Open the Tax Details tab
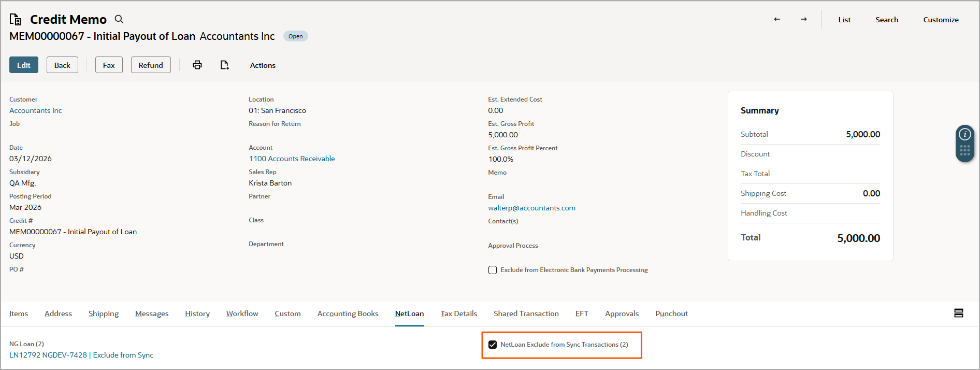Screen dimensions: 980x370 pyautogui.click(x=458, y=314)
